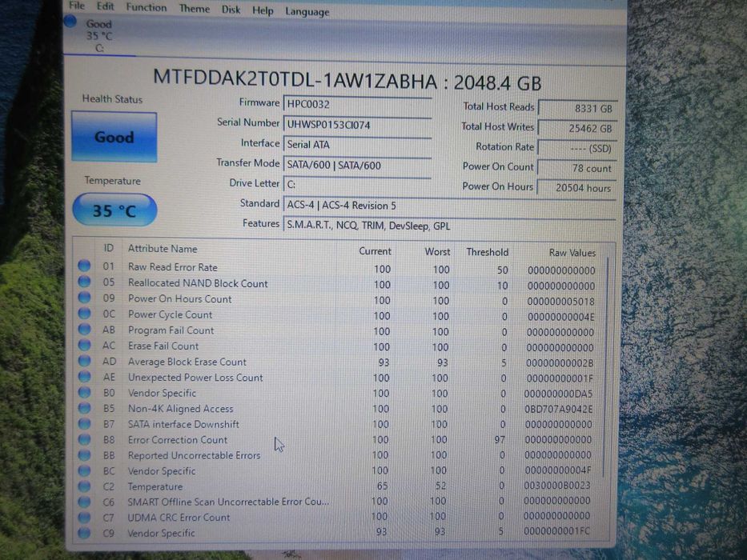Viewport: 747px width, 560px height.
Task: Click status icon for Program Fail Count
Action: tap(84, 329)
